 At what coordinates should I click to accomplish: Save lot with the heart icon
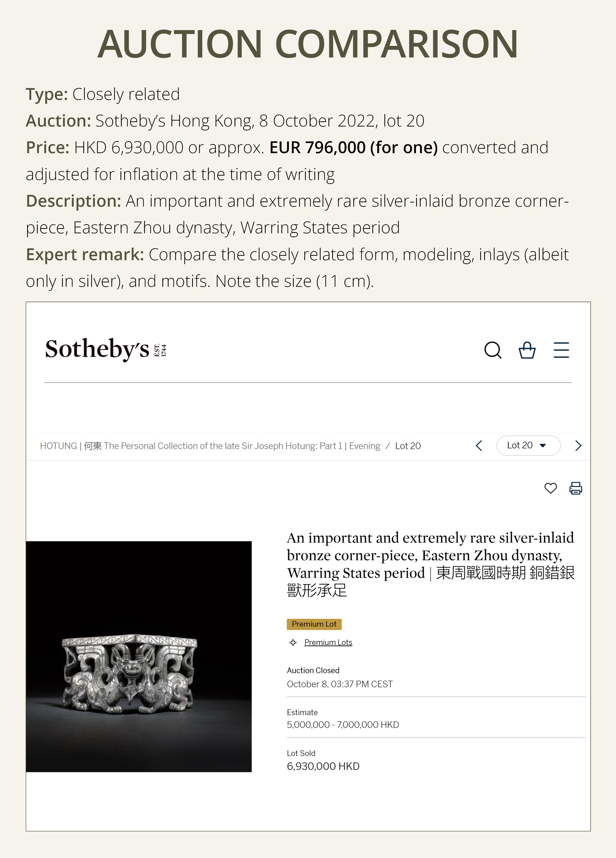coord(550,488)
